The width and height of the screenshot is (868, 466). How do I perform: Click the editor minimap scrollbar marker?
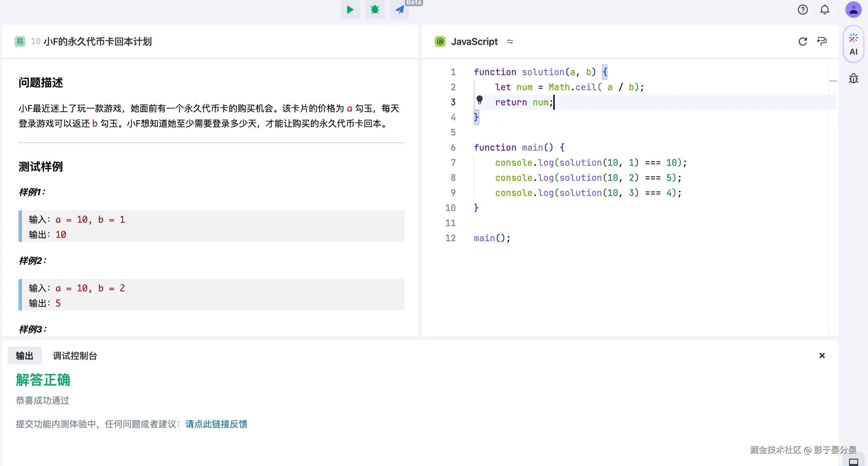(833, 81)
